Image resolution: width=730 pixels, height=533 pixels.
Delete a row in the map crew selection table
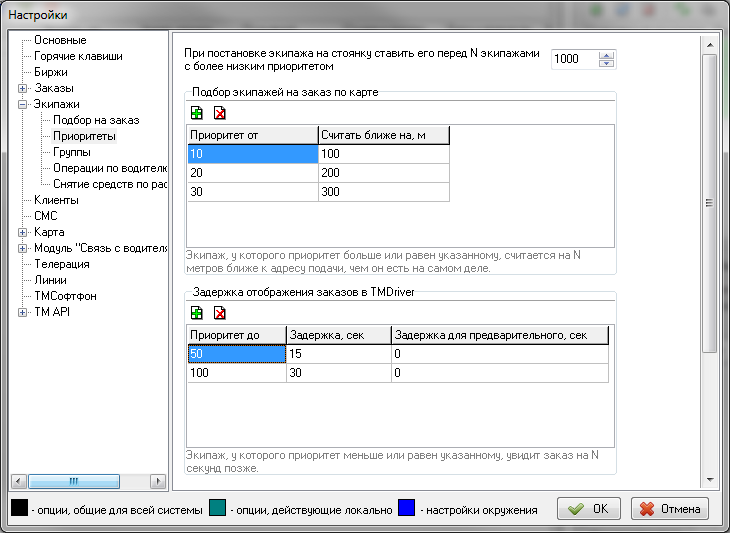coord(219,113)
